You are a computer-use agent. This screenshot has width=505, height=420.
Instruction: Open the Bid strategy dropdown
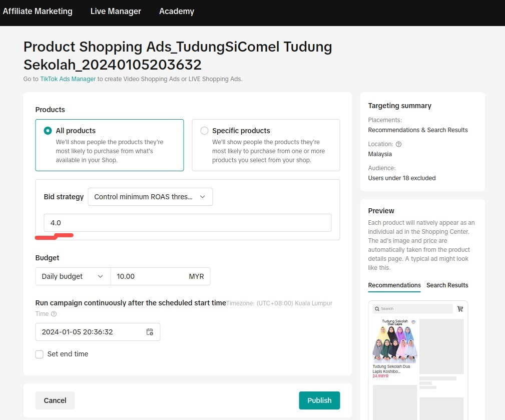pos(150,197)
